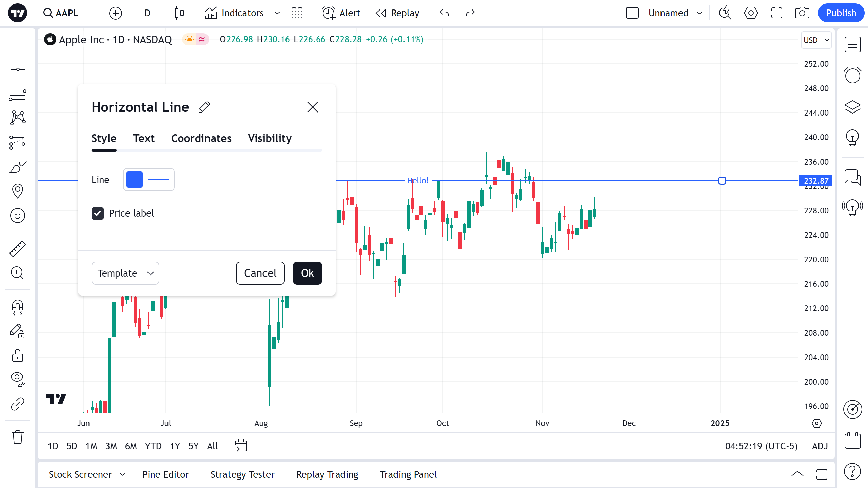Click the trash remove objects icon
The height and width of the screenshot is (488, 868).
click(17, 437)
